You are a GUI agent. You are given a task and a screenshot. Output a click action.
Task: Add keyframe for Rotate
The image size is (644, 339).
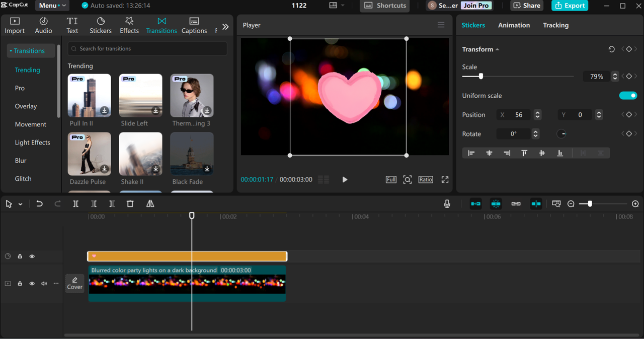[629, 133]
